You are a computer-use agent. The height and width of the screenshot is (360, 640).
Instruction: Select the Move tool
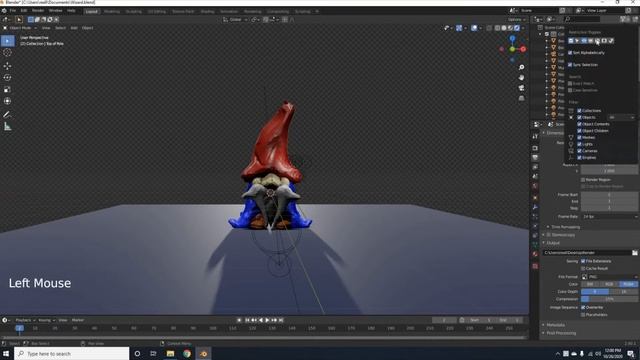7,66
